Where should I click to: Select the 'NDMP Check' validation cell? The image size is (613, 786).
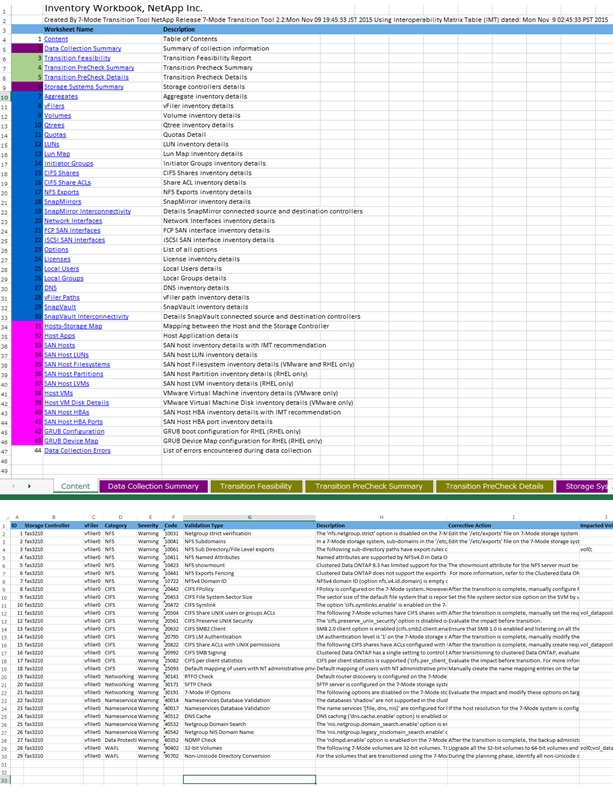click(249, 740)
